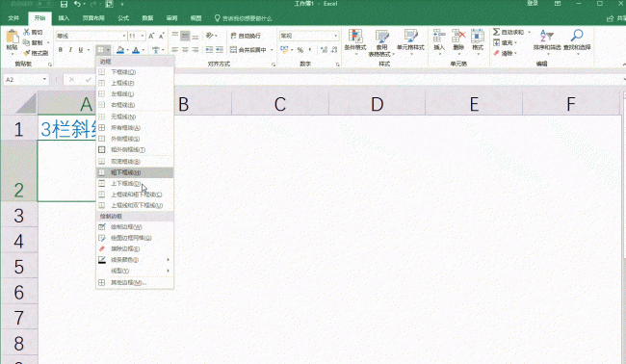The height and width of the screenshot is (364, 626).
Task: Click the Copy icon
Action: point(27,42)
